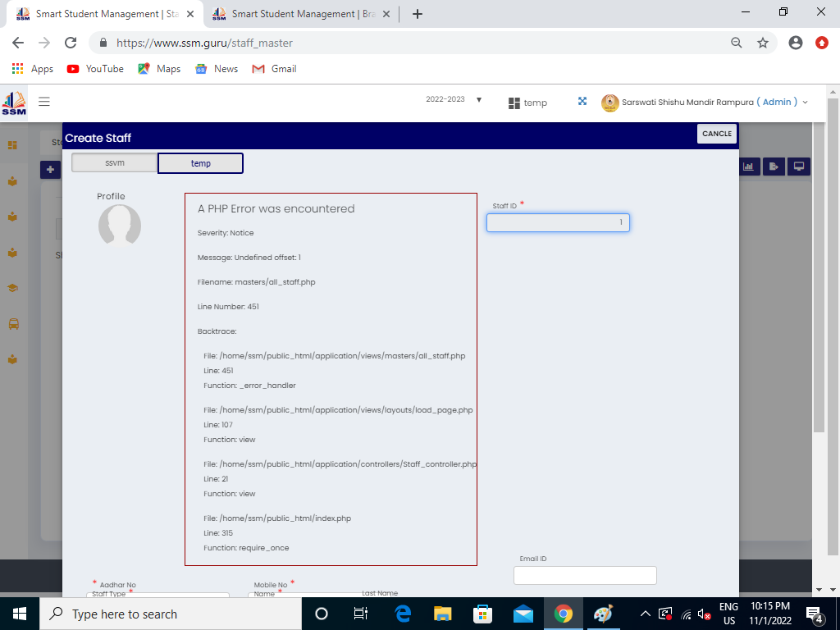Open Google Chrome from the taskbar
The width and height of the screenshot is (840, 630).
point(563,614)
